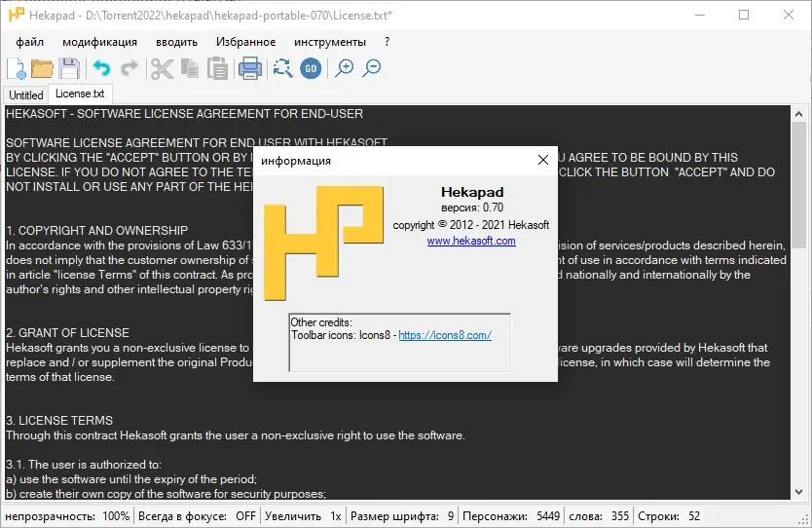The height and width of the screenshot is (528, 812).
Task: Click the '2. GRANT OF LICENSE' heading
Action: click(x=67, y=333)
